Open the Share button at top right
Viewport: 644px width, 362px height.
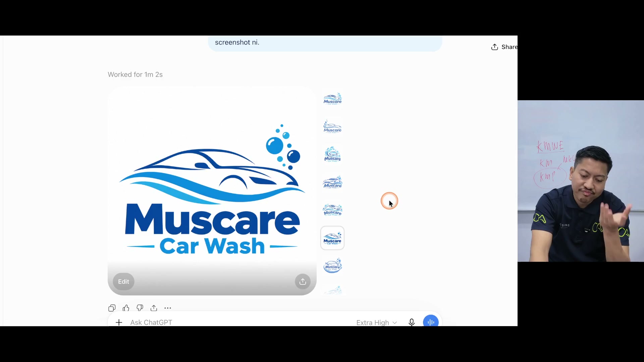pyautogui.click(x=504, y=47)
